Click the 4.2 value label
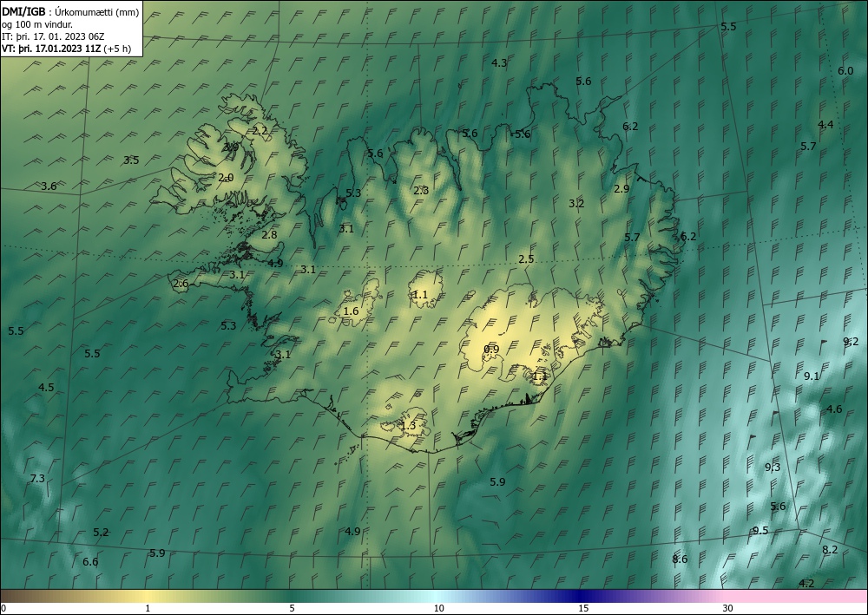 pos(806,584)
